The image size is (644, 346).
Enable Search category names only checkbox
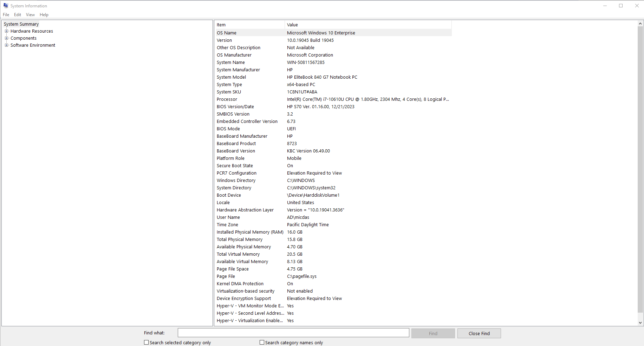click(x=262, y=342)
